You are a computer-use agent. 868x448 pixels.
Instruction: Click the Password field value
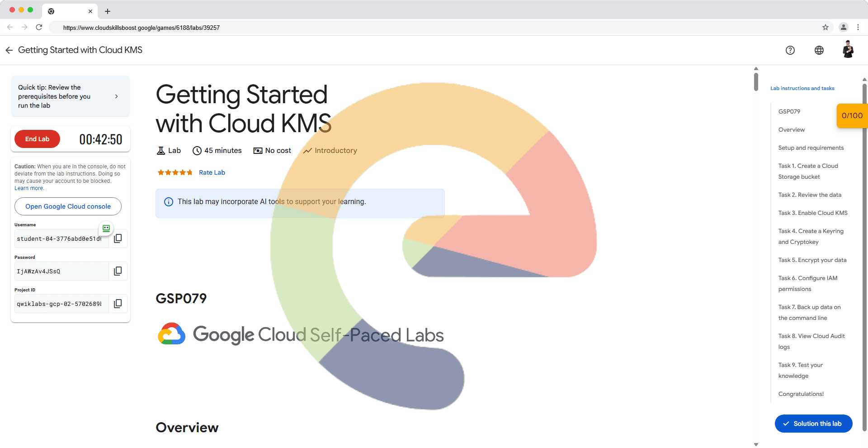(x=61, y=271)
